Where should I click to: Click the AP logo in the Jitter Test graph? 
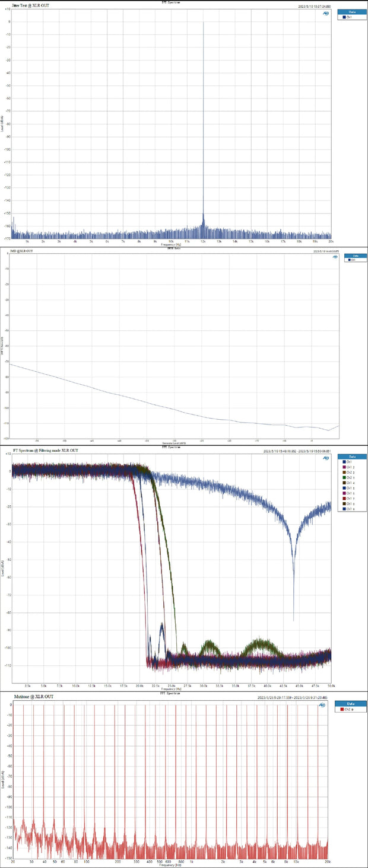click(326, 13)
